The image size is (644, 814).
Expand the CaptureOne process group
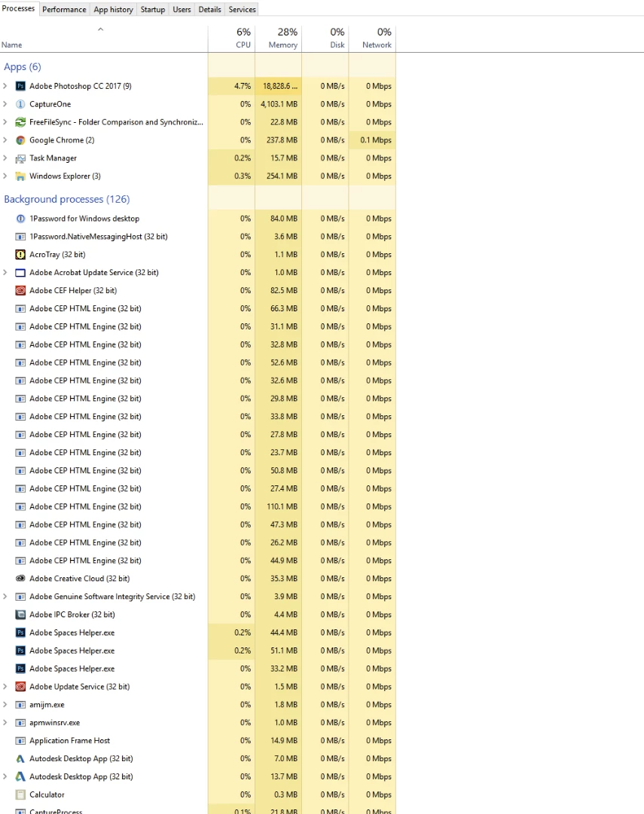tap(5, 104)
